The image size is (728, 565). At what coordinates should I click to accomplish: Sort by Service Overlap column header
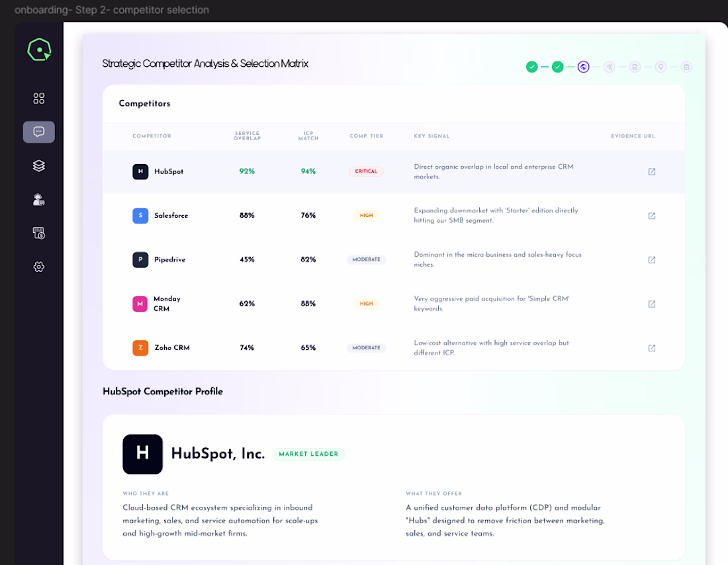pos(247,136)
